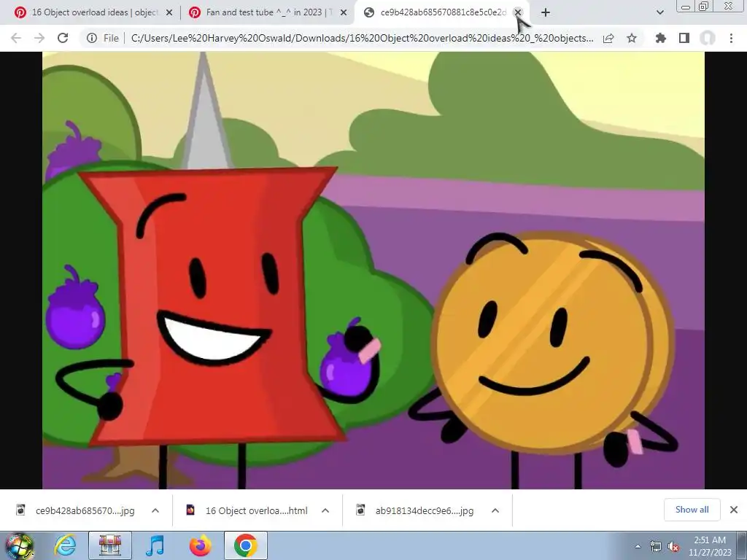Open a new browser tab

(x=546, y=13)
